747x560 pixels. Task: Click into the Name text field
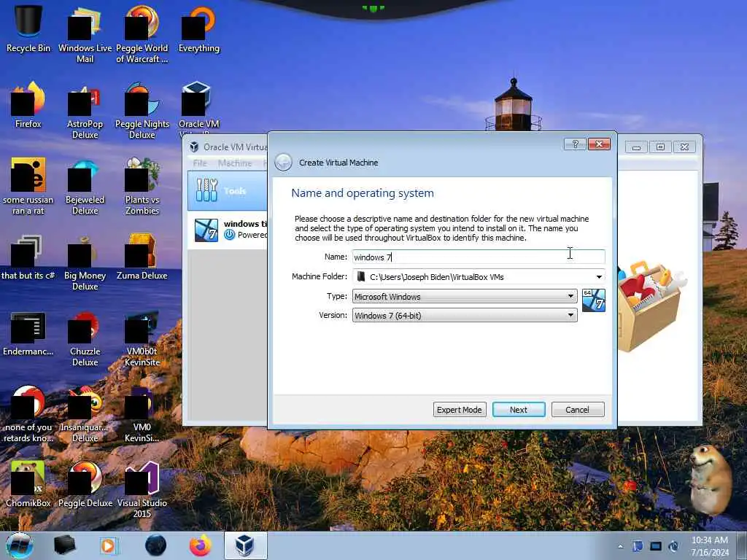point(479,257)
